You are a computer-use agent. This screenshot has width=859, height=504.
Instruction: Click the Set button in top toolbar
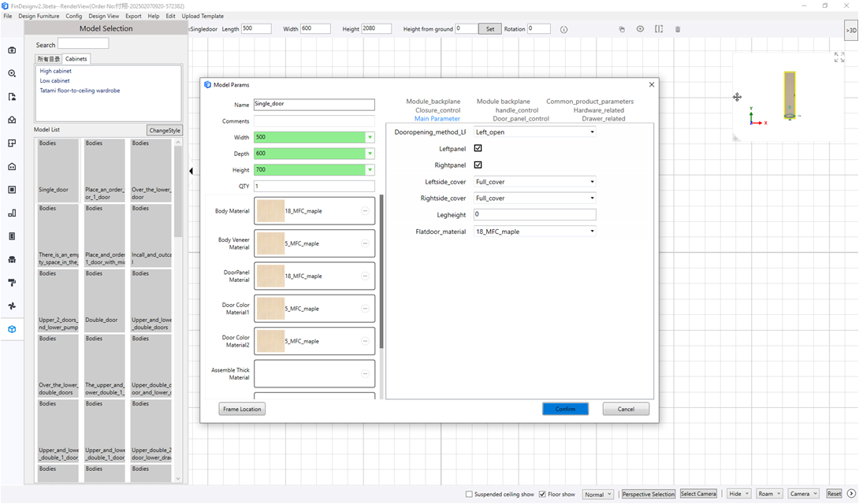(x=489, y=29)
